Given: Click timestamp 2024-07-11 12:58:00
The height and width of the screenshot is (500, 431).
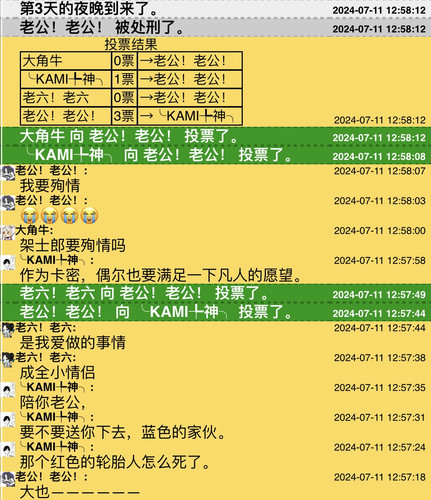Looking at the screenshot, I should (380, 231).
